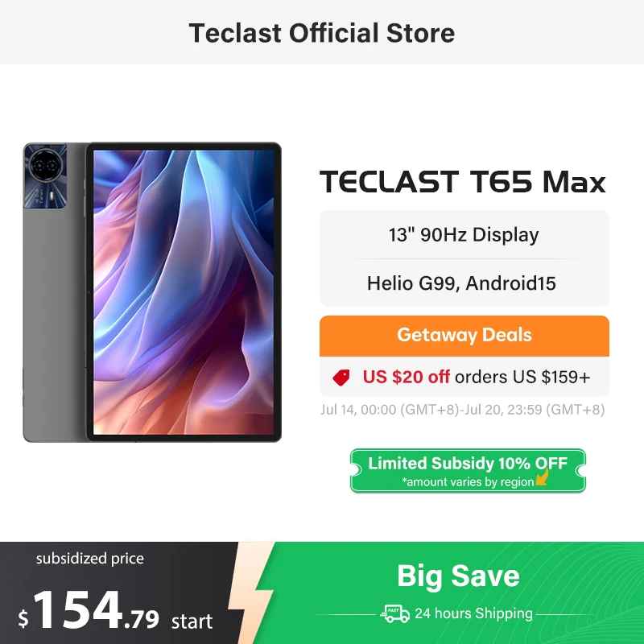Click the tablet rear camera module

coord(45,175)
